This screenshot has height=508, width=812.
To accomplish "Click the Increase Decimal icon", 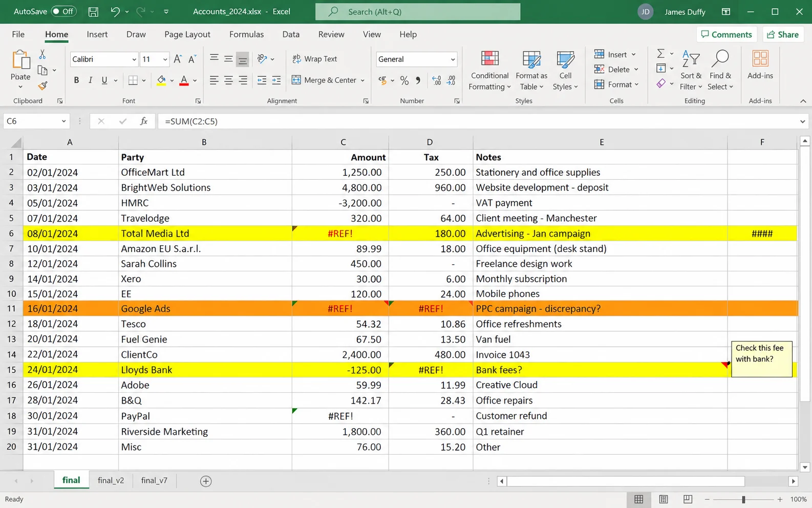I will pyautogui.click(x=436, y=80).
